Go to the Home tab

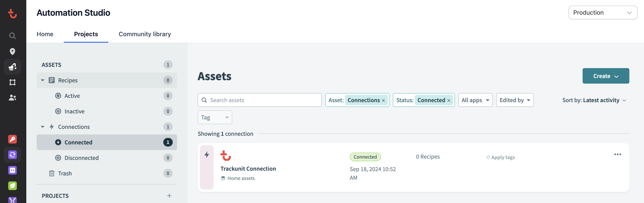(x=45, y=34)
